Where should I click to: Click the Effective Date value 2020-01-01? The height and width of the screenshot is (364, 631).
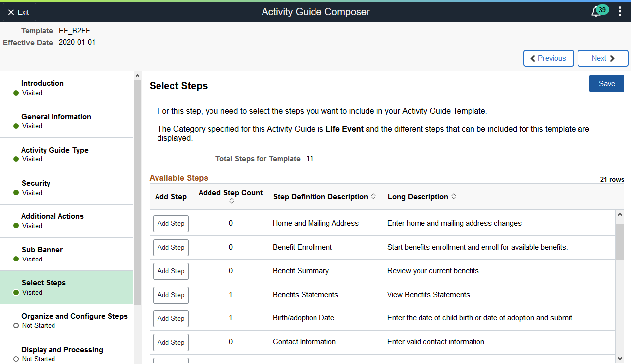tap(77, 42)
